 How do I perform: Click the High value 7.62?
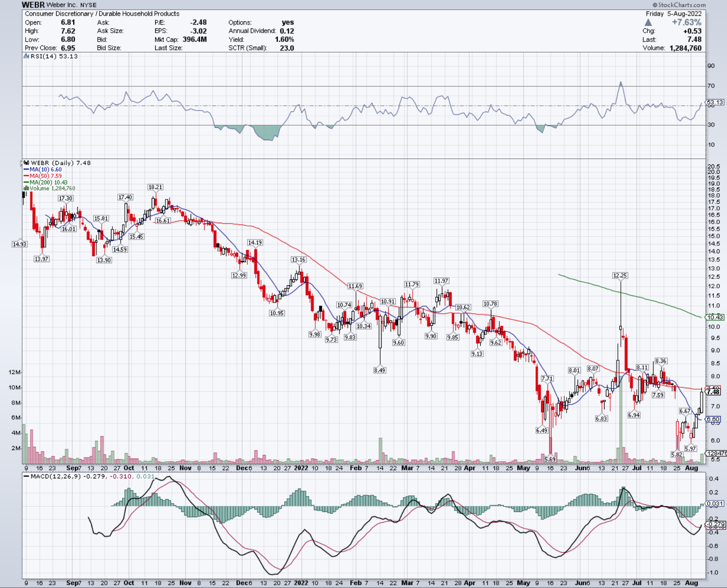(x=68, y=31)
